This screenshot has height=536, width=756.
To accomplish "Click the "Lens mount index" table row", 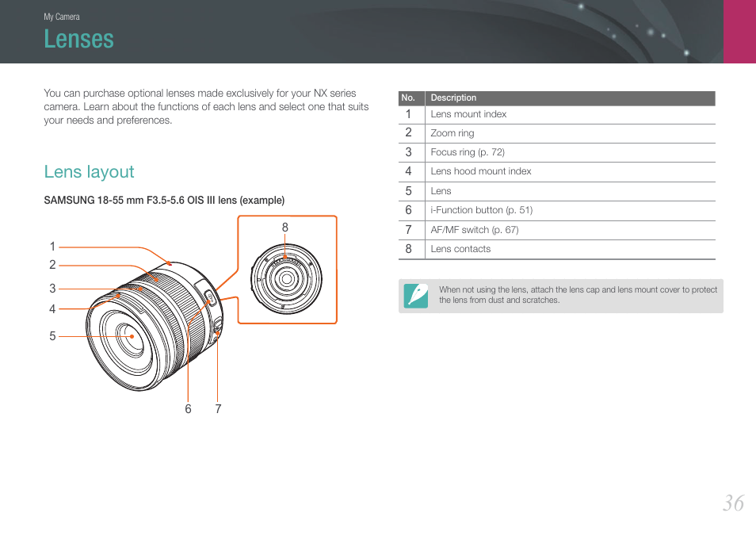I will click(x=557, y=114).
